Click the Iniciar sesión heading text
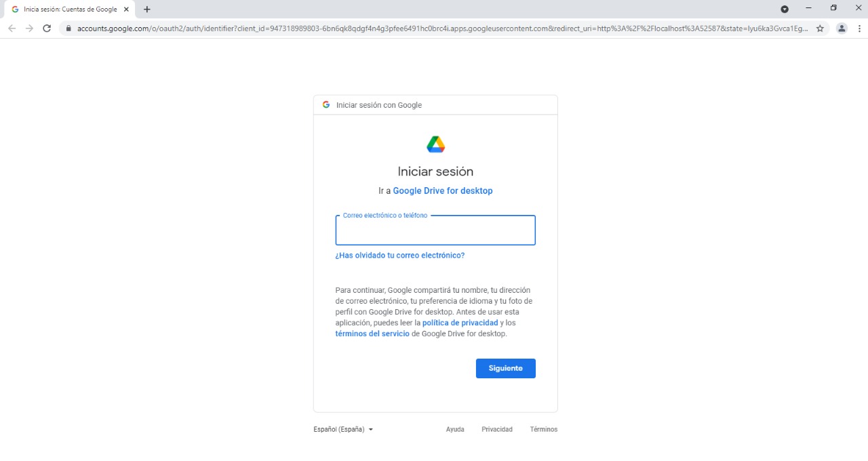This screenshot has width=868, height=461. [x=435, y=172]
